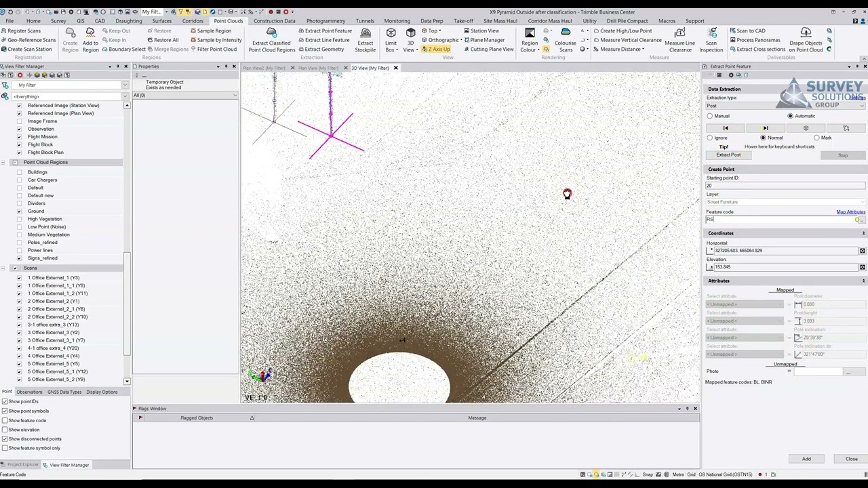Open the File menu
The height and width of the screenshot is (488, 868).
9,21
